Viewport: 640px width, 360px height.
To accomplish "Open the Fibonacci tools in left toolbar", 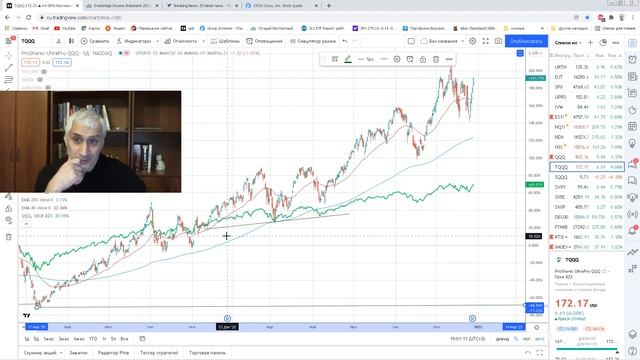I will (x=9, y=80).
